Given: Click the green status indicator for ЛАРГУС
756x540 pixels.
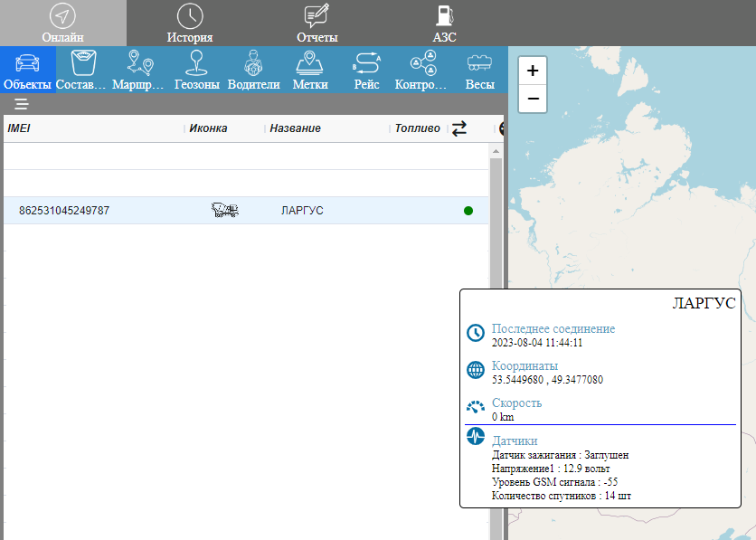Looking at the screenshot, I should coord(468,211).
